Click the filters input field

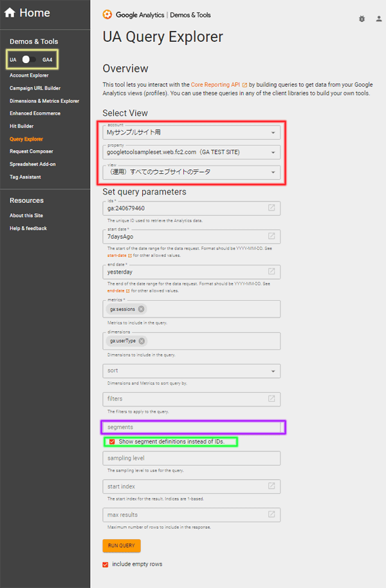pos(192,399)
